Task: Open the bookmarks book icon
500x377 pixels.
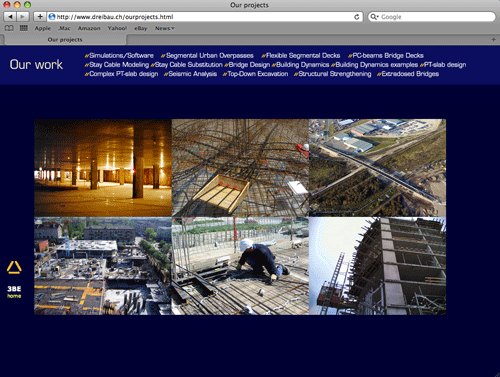Action: (x=9, y=28)
